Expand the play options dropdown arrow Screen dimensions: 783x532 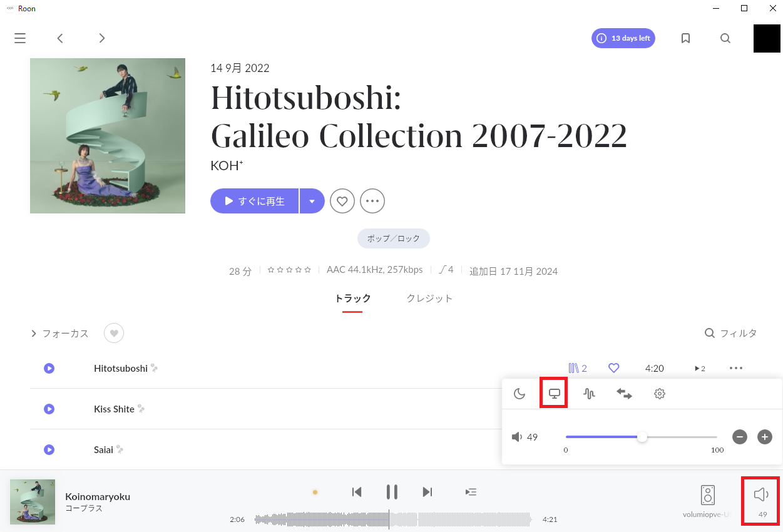coord(312,201)
